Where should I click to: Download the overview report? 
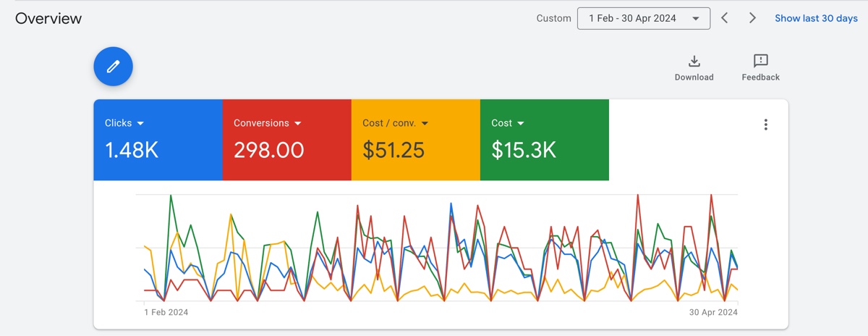[x=694, y=67]
